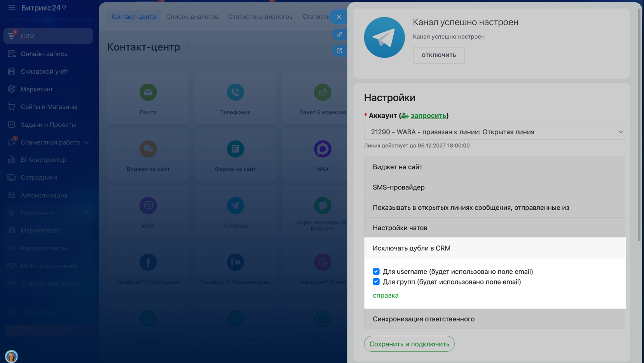This screenshot has width=644, height=363.
Task: Click the Telegram channel tile icon
Action: (235, 205)
